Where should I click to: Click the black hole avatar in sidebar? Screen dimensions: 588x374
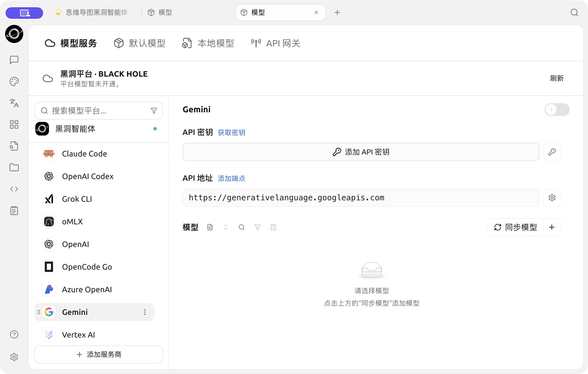click(x=14, y=34)
